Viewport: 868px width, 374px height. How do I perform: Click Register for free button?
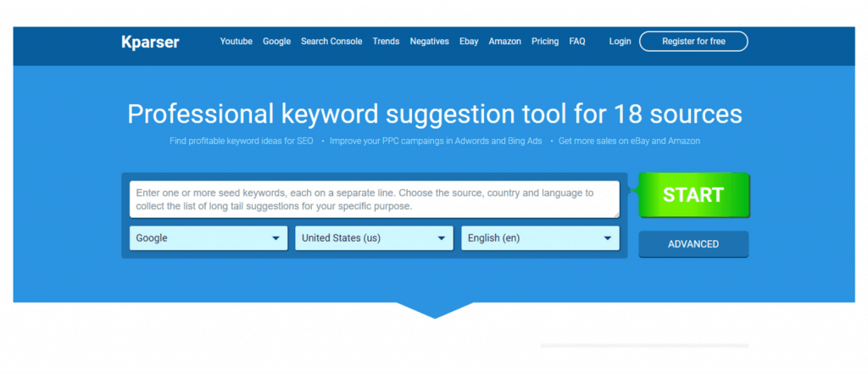693,42
